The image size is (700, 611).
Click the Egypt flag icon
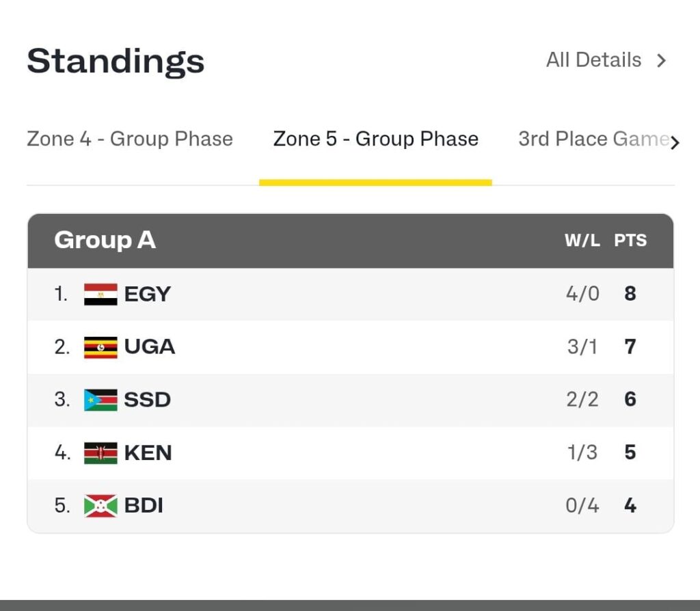coord(100,294)
